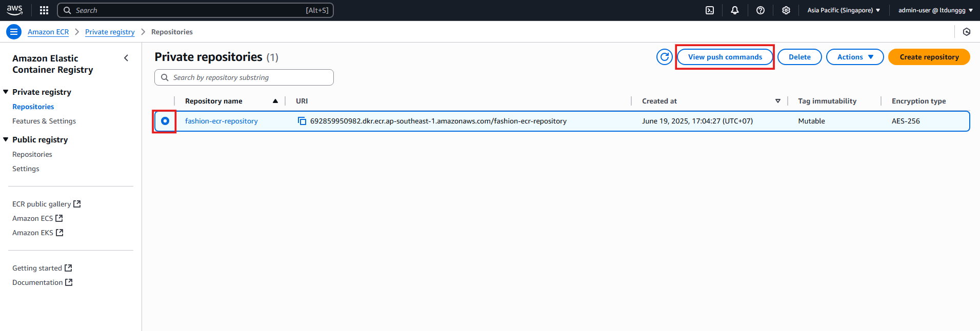The image size is (980, 331).
Task: Copy the repository URI
Action: coord(302,121)
